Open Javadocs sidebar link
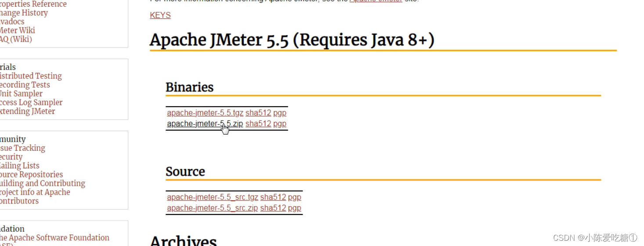The width and height of the screenshot is (644, 246). pos(12,21)
